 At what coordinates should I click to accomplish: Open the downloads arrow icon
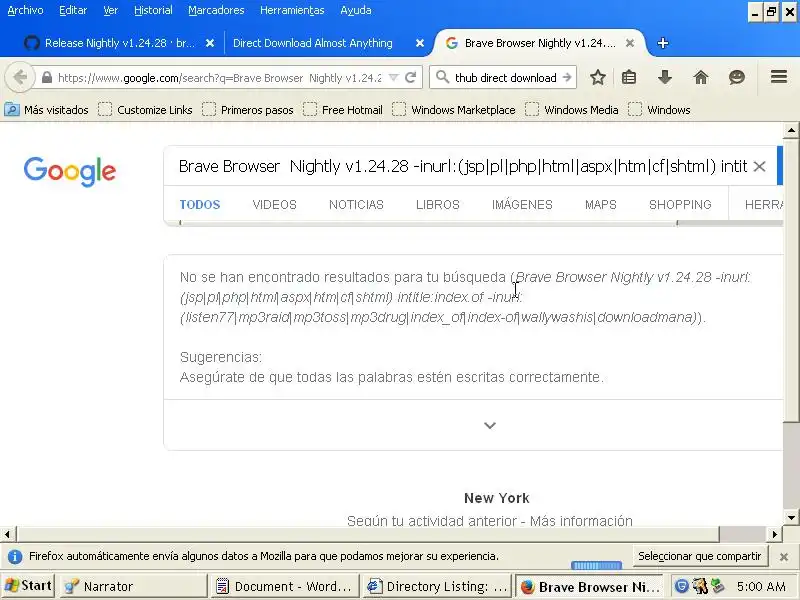coord(665,78)
